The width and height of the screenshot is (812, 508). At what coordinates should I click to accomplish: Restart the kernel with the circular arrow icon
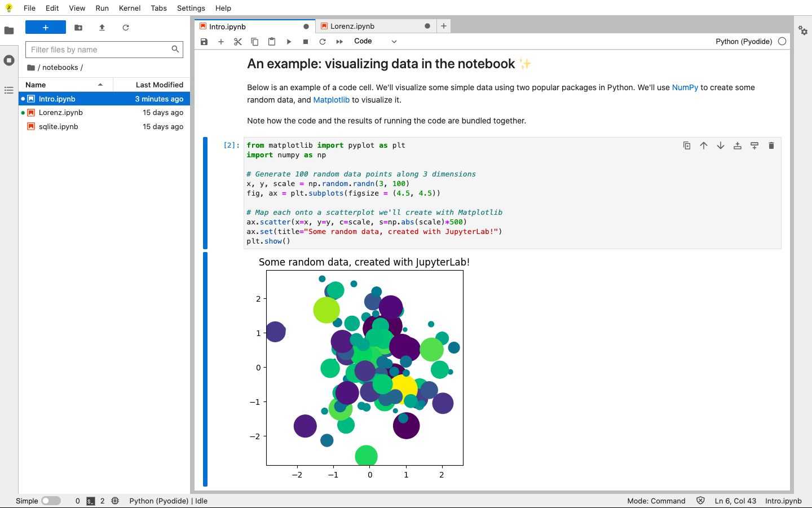(x=323, y=42)
